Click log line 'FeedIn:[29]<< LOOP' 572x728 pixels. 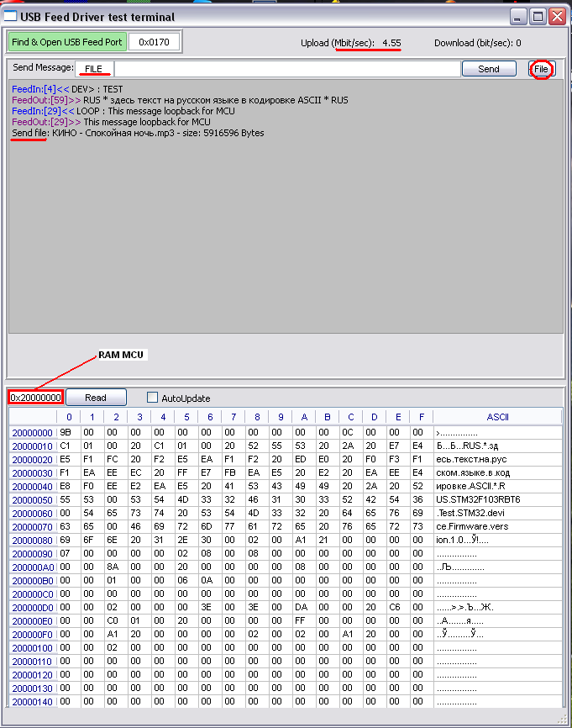coord(123,111)
